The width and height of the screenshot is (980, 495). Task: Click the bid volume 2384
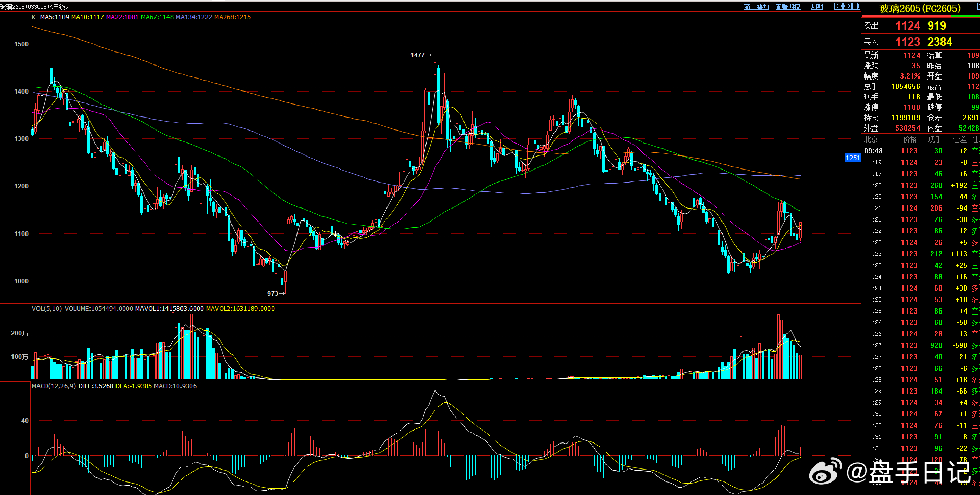939,42
